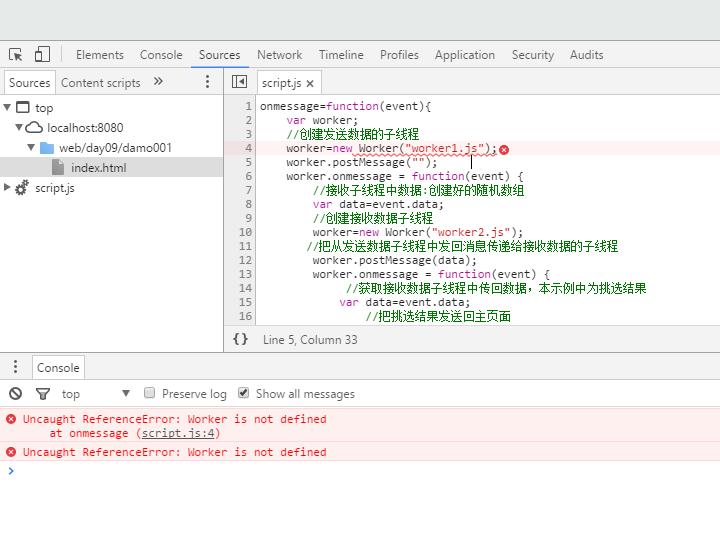Click code line 'var worker;'

[322, 120]
